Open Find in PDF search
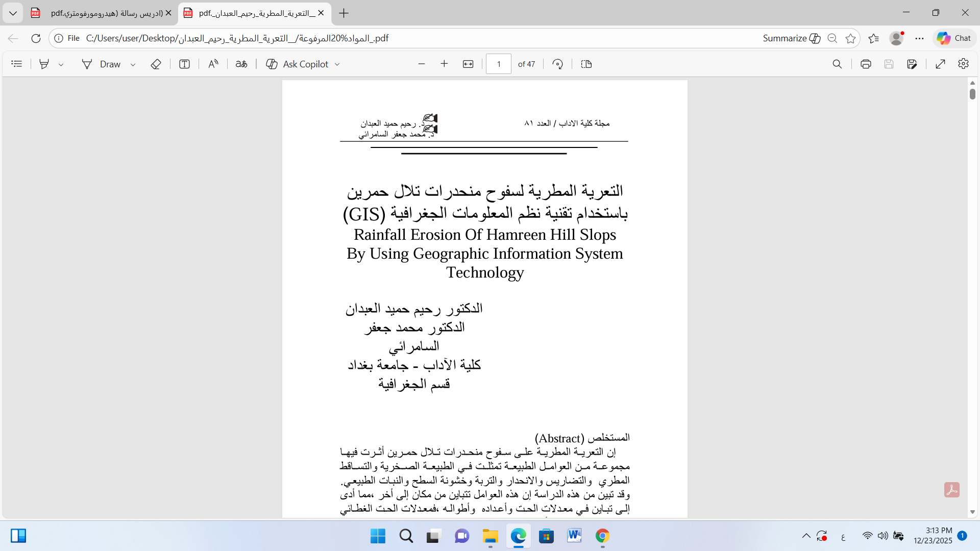The image size is (980, 551). pyautogui.click(x=837, y=64)
